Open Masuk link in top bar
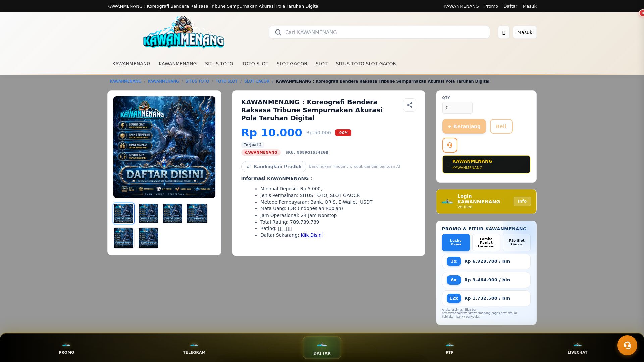The height and width of the screenshot is (362, 644). pos(529,6)
